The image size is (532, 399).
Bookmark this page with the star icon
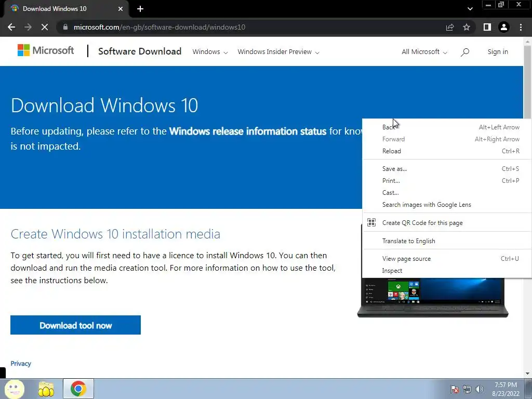click(x=467, y=27)
